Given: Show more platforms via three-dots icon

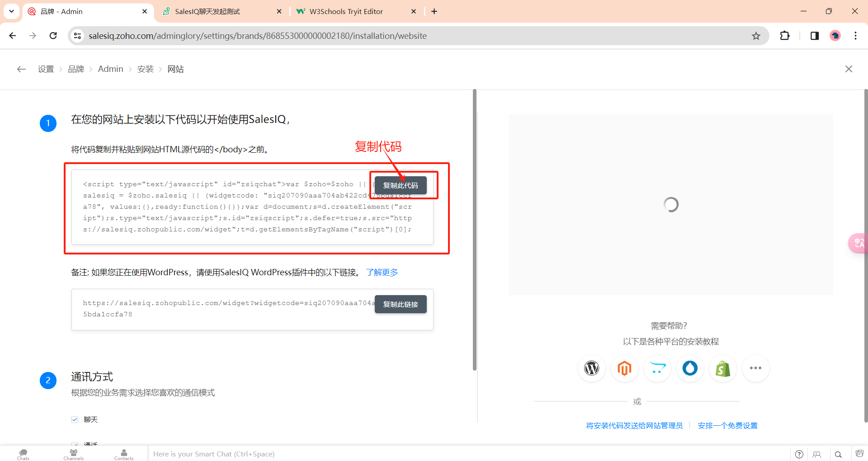Looking at the screenshot, I should pos(755,368).
